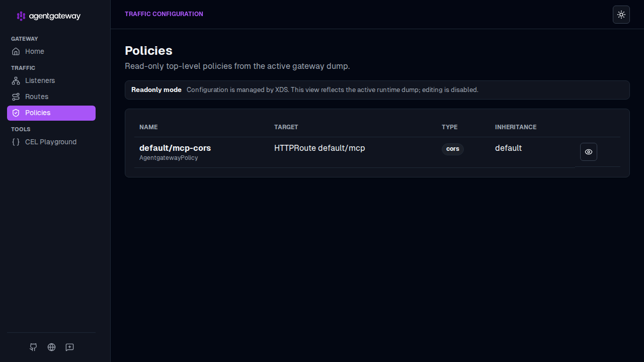Open the feedback chat icon in sidebar footer
The image size is (644, 362).
pos(70,347)
